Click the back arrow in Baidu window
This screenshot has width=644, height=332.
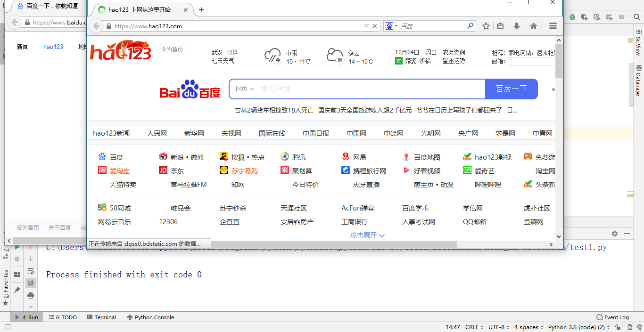pyautogui.click(x=14, y=22)
